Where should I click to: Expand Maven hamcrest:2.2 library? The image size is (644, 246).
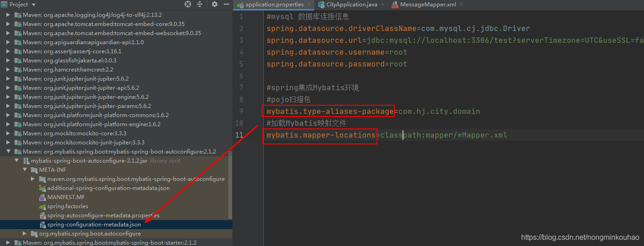point(8,69)
